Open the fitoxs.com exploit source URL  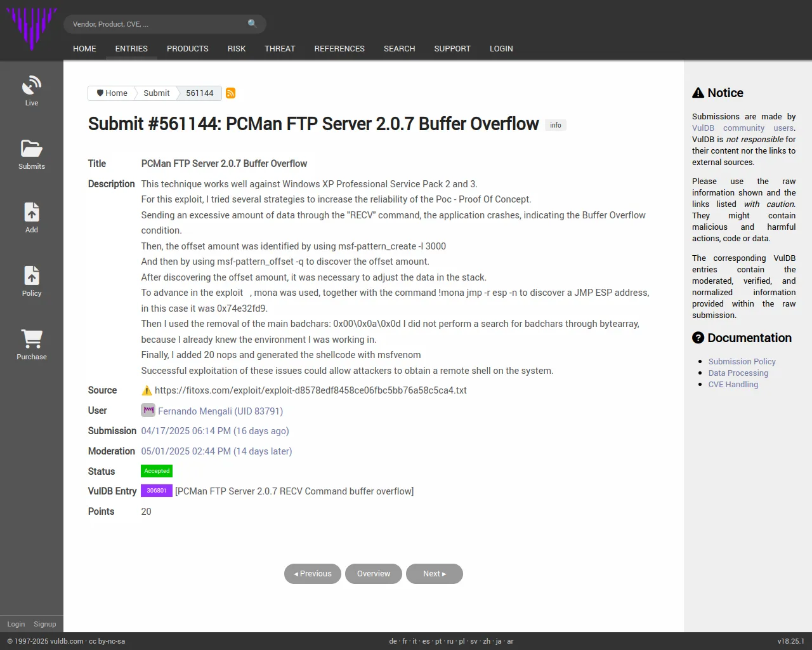coord(311,390)
